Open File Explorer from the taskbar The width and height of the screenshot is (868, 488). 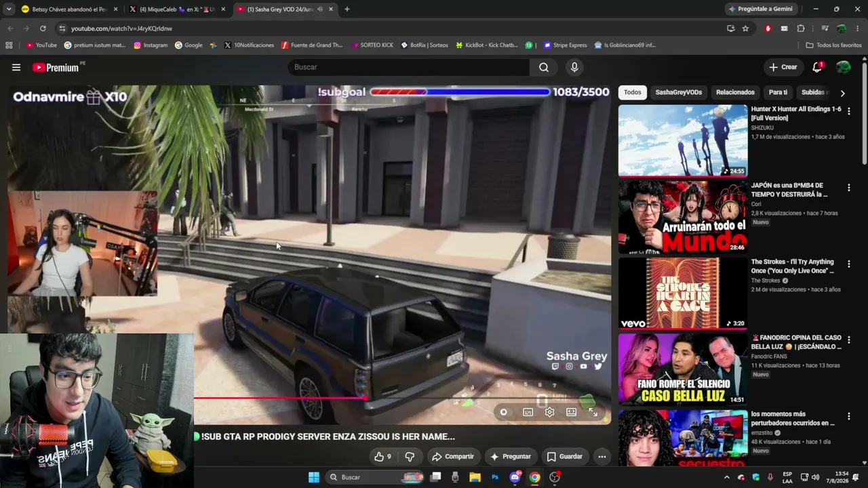[x=475, y=477]
